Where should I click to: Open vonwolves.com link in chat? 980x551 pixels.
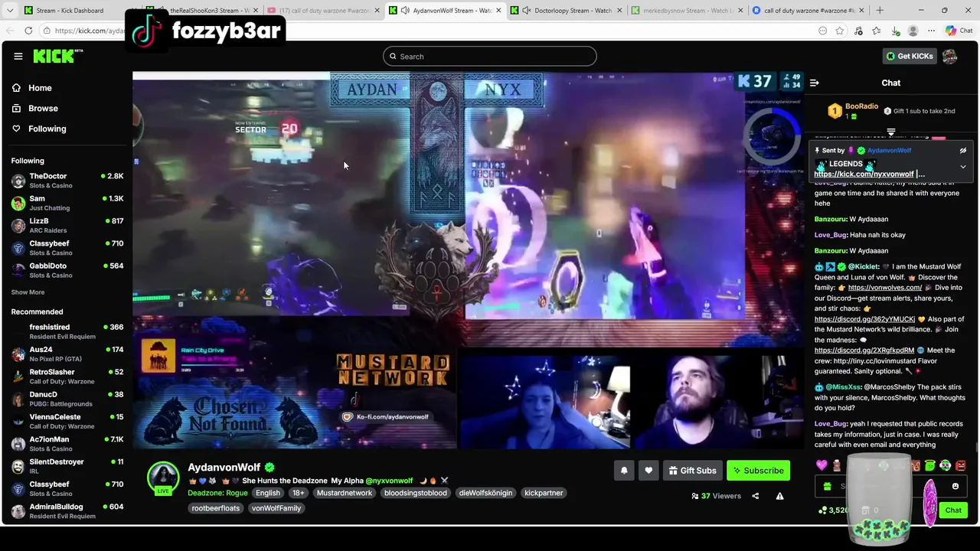point(885,288)
